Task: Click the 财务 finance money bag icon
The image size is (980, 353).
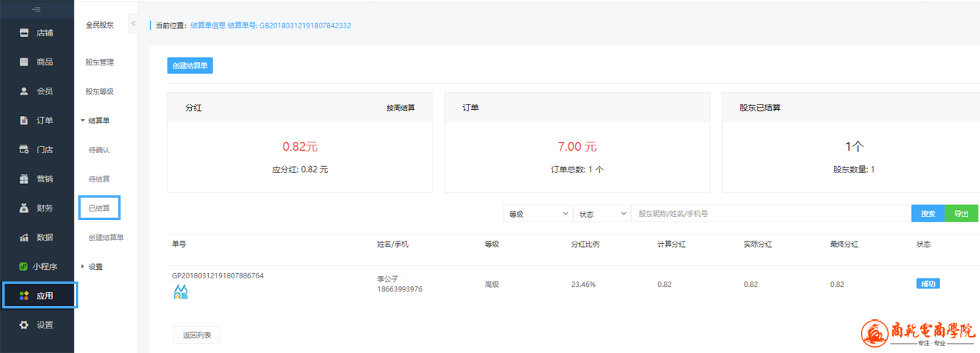Action: point(24,208)
